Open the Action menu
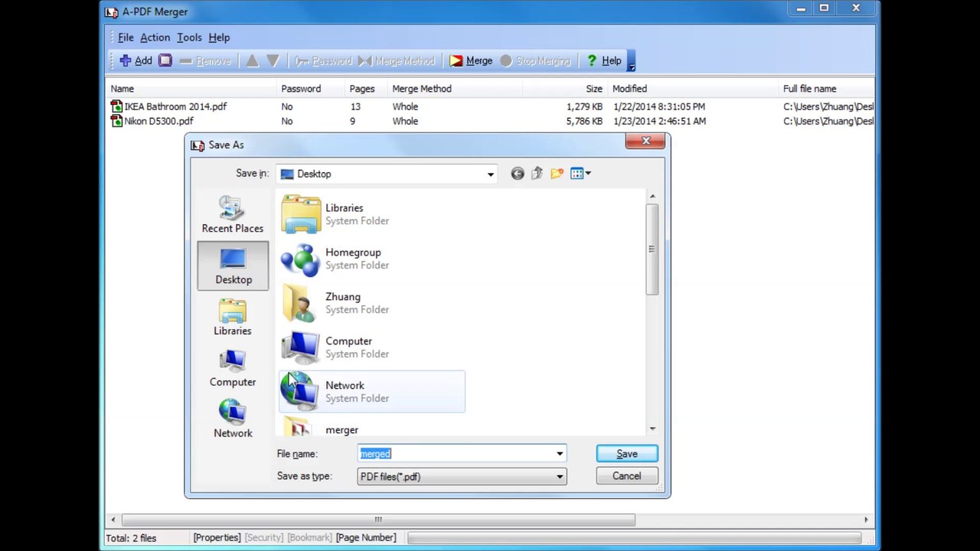The height and width of the screenshot is (551, 980). (x=155, y=37)
